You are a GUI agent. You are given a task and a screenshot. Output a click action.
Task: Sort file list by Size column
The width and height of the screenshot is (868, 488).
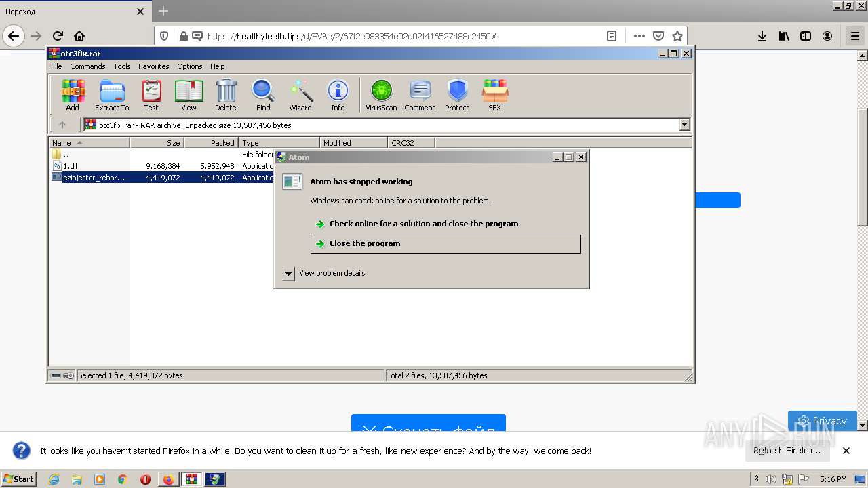(x=157, y=142)
